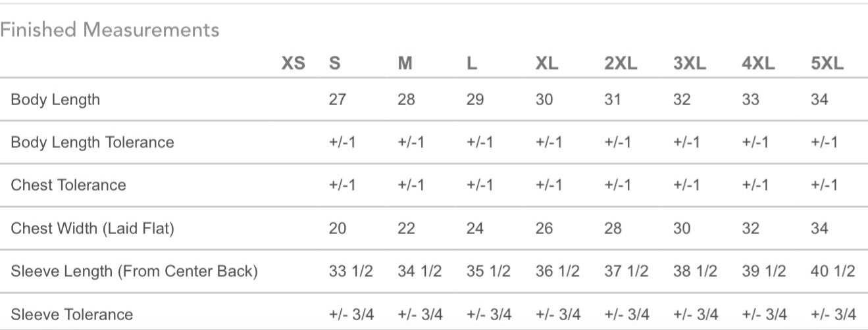Viewport: 868px width, 330px height.
Task: Click the Body Length row label
Action: (55, 100)
